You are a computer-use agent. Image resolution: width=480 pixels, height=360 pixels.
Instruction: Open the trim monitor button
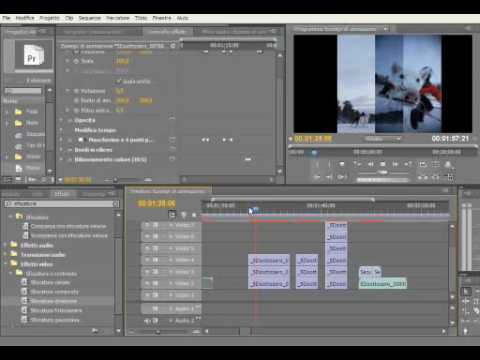(x=450, y=177)
